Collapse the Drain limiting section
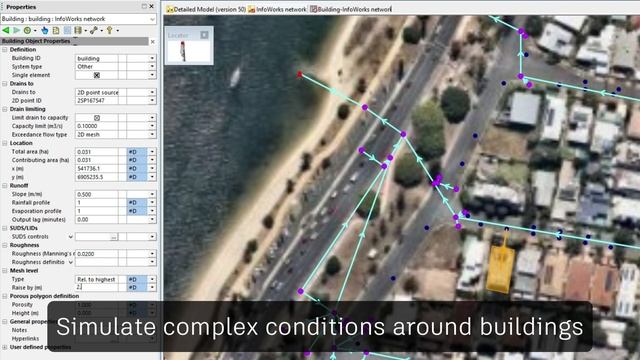 [x=5, y=109]
